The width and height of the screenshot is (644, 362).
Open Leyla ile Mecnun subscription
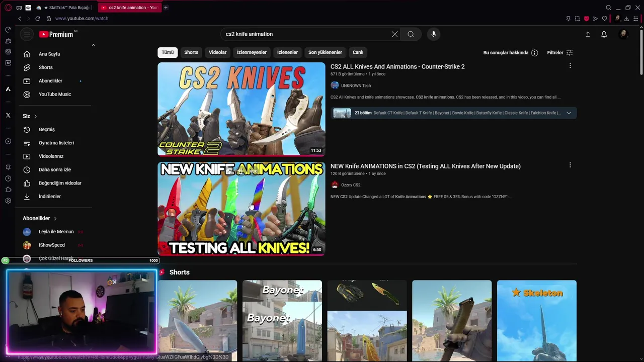(56, 232)
